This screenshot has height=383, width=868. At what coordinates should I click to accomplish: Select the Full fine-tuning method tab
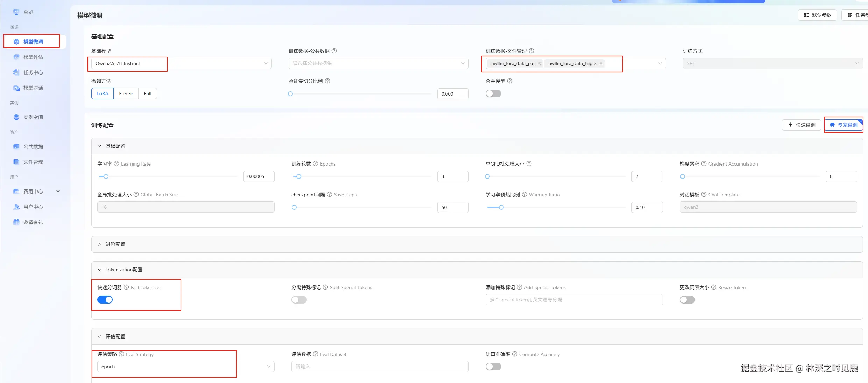point(148,94)
